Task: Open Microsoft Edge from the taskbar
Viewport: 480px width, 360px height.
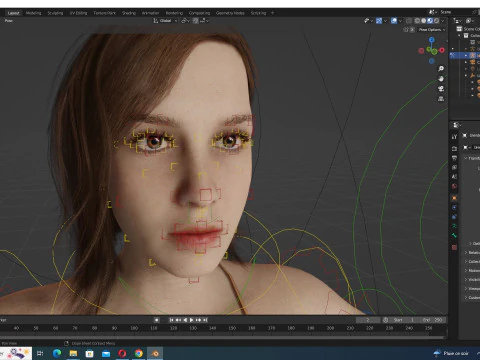Action: 57,353
